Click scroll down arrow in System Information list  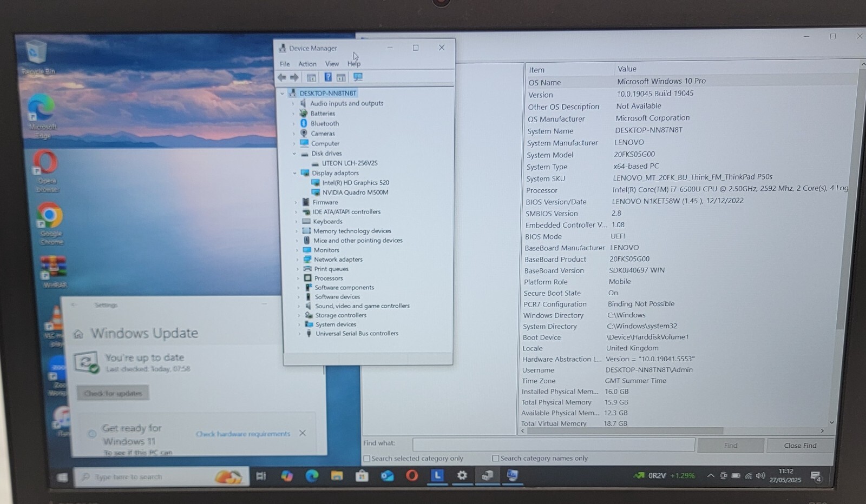[x=832, y=422]
